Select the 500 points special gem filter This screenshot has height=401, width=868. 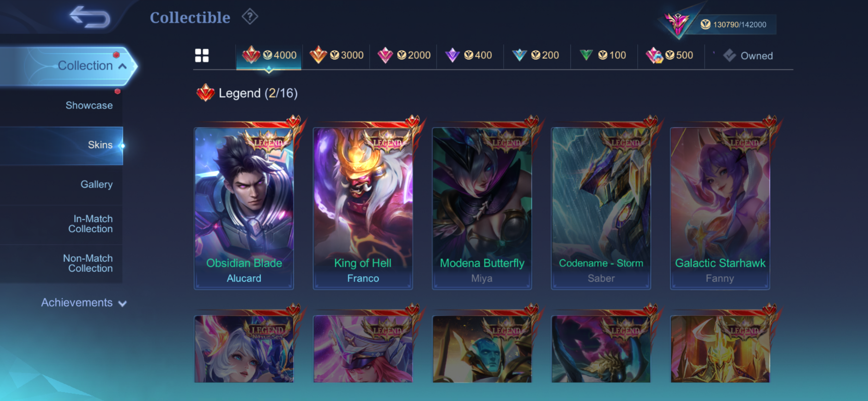coord(670,55)
